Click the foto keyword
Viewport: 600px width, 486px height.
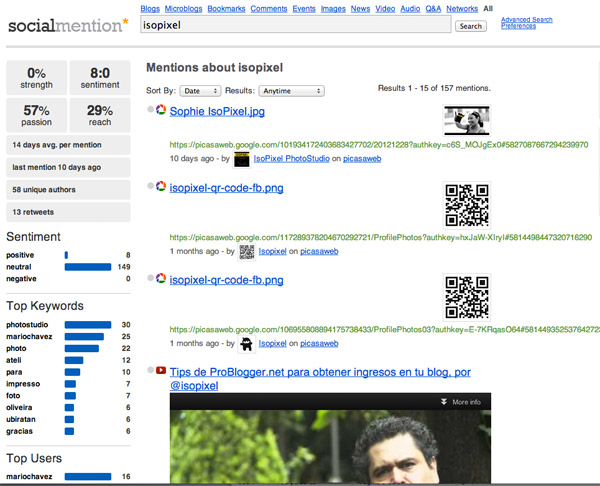tap(13, 396)
